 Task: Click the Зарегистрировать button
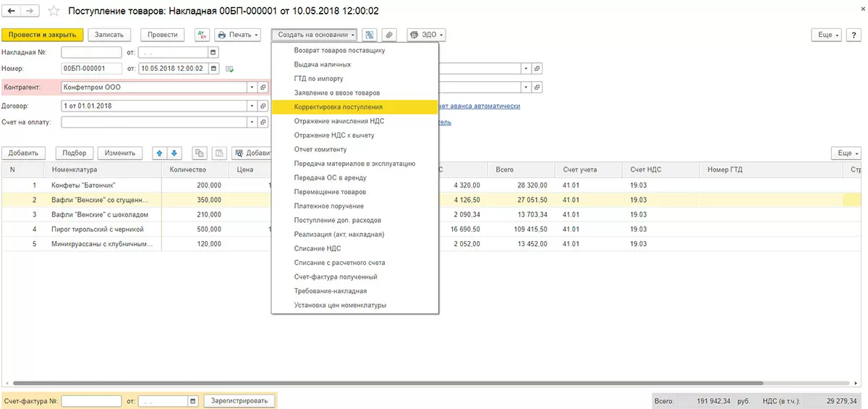click(x=239, y=400)
